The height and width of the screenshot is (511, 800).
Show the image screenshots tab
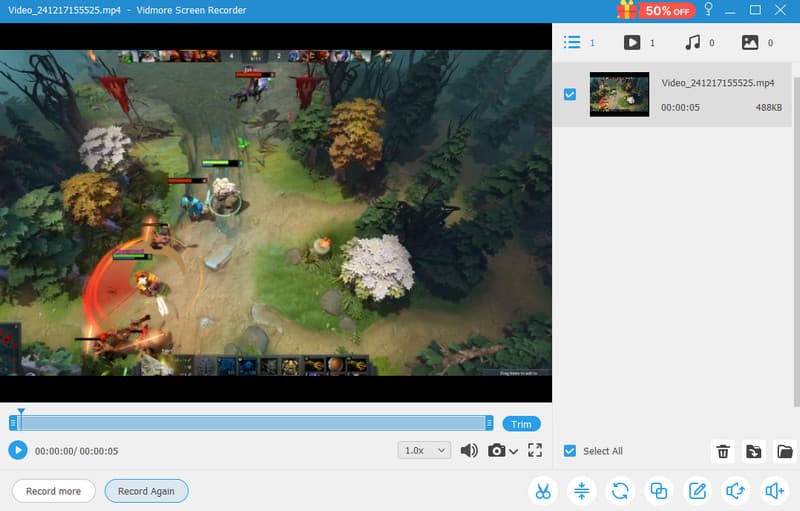750,43
